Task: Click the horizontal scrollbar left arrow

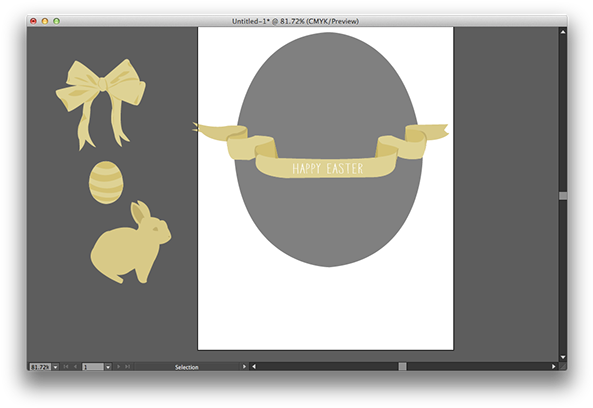Action: click(254, 366)
